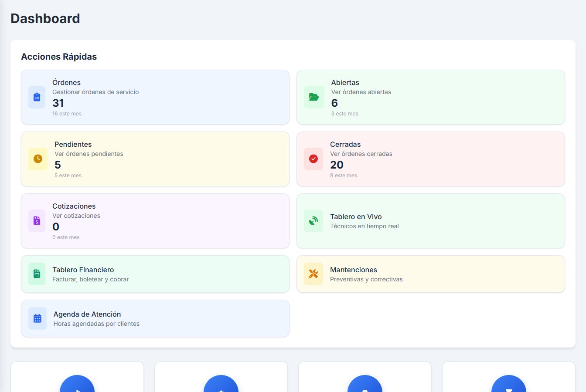Click the '8 este mes' label
The image size is (586, 392).
click(344, 176)
